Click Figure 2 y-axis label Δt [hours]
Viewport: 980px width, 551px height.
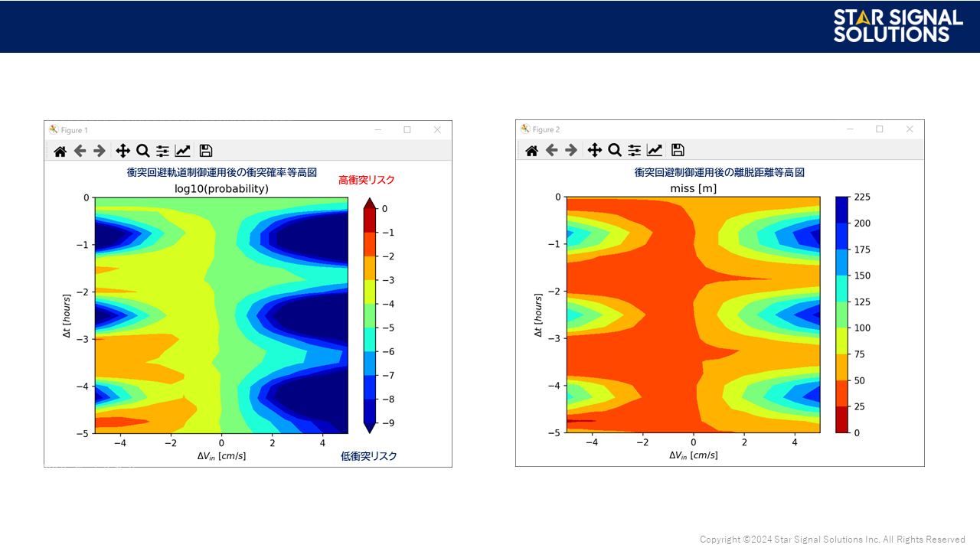(539, 315)
